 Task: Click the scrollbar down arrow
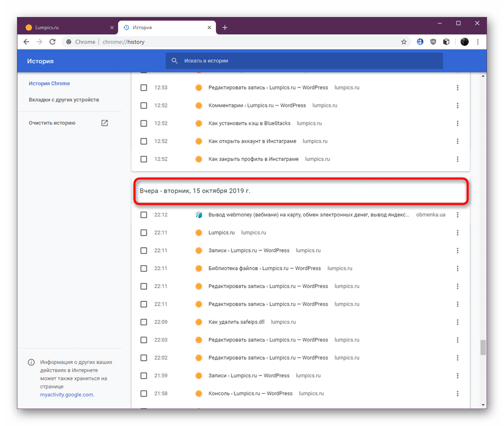pyautogui.click(x=483, y=405)
